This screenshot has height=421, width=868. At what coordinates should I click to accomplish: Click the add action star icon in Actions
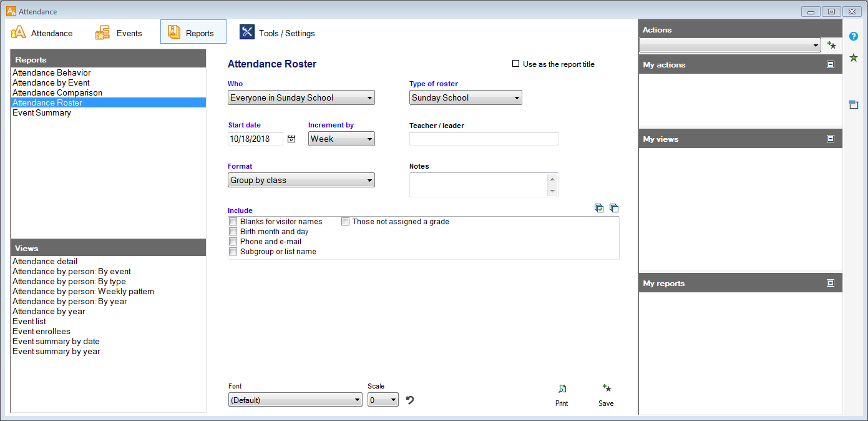tap(831, 45)
